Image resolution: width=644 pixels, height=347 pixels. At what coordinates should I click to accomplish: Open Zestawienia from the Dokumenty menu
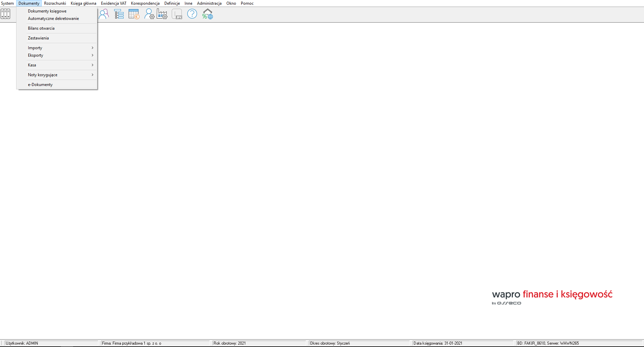57,38
